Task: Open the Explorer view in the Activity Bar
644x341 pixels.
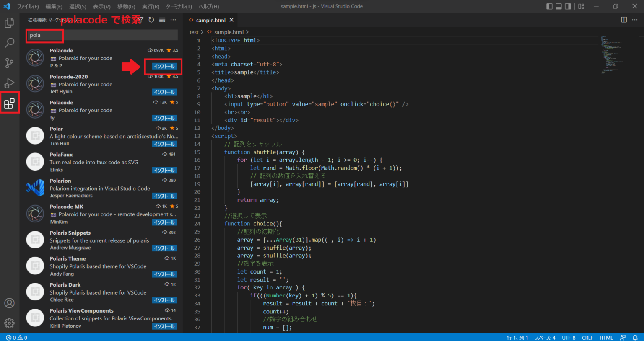Action: [x=9, y=23]
